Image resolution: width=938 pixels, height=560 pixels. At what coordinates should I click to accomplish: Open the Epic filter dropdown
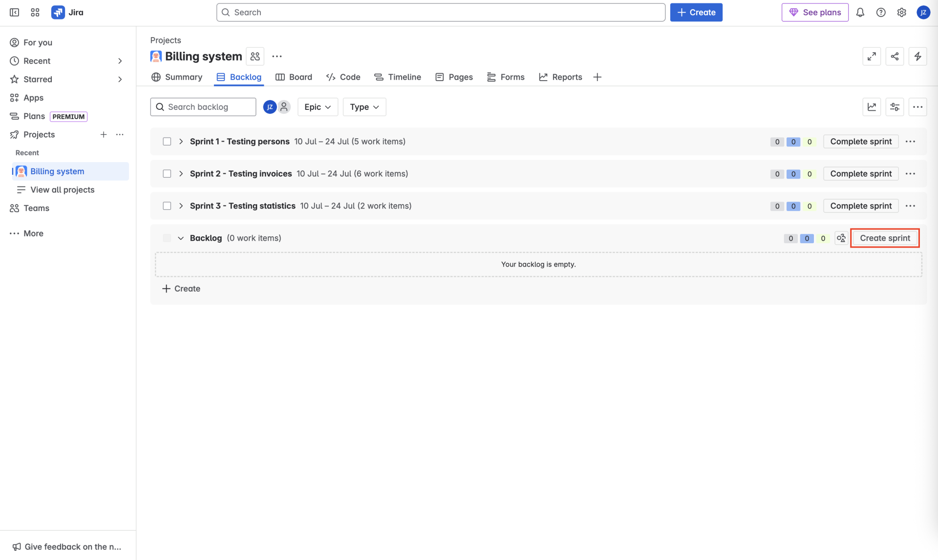coord(318,107)
